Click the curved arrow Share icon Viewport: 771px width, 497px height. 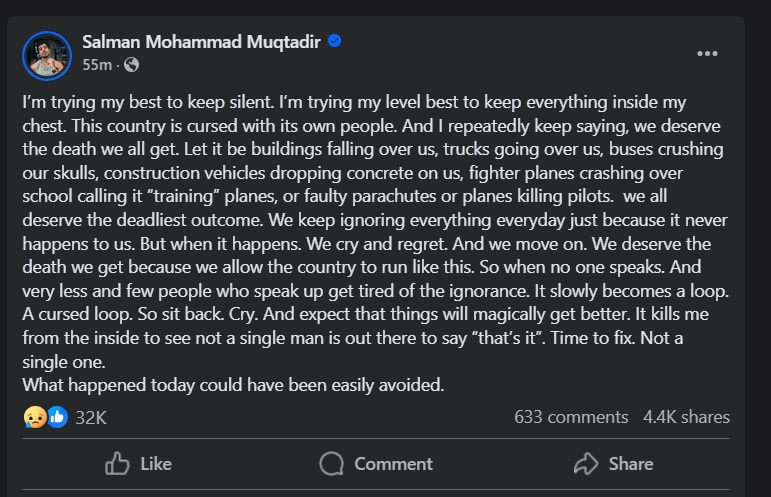(585, 464)
